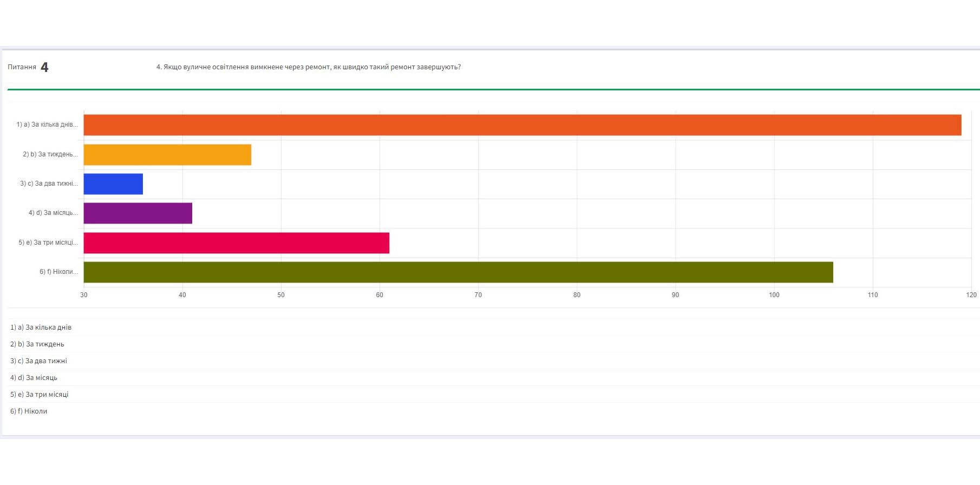The width and height of the screenshot is (980, 485).
Task: Click x-axis tick value 110
Action: coord(873,295)
